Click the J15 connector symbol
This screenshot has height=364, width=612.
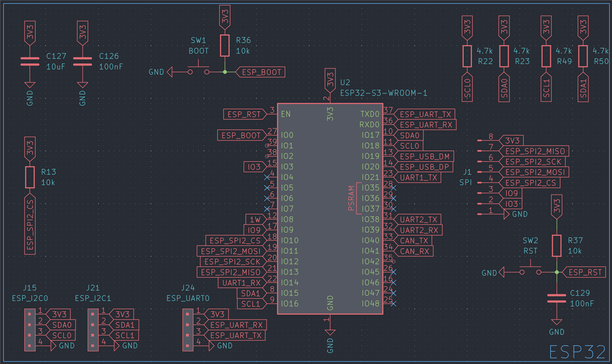(30, 330)
